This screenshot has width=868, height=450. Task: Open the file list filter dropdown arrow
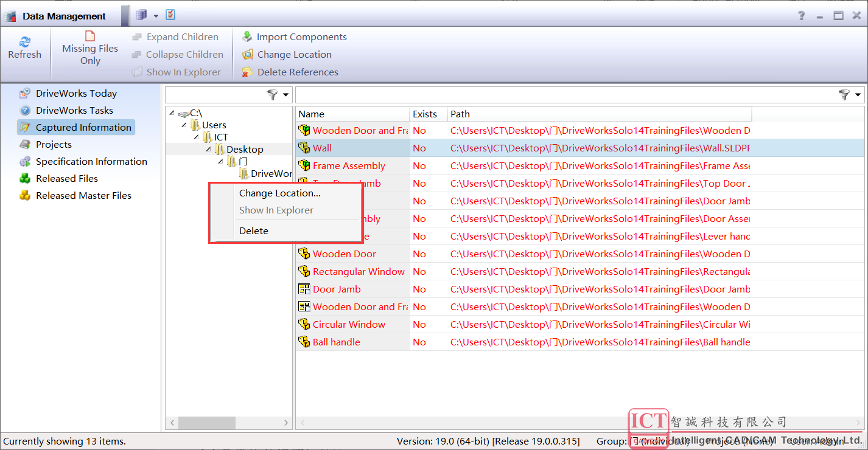pos(858,95)
